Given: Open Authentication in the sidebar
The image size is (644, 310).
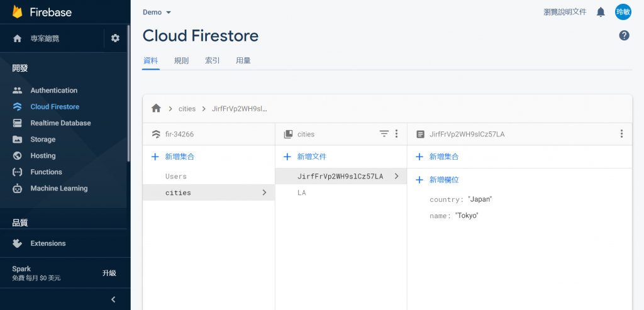Looking at the screenshot, I should coord(54,91).
